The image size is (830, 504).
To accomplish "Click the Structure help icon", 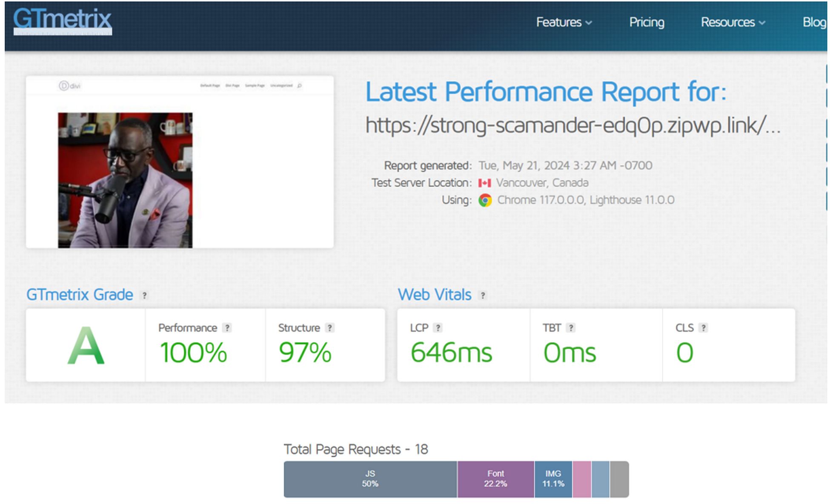I will tap(329, 328).
